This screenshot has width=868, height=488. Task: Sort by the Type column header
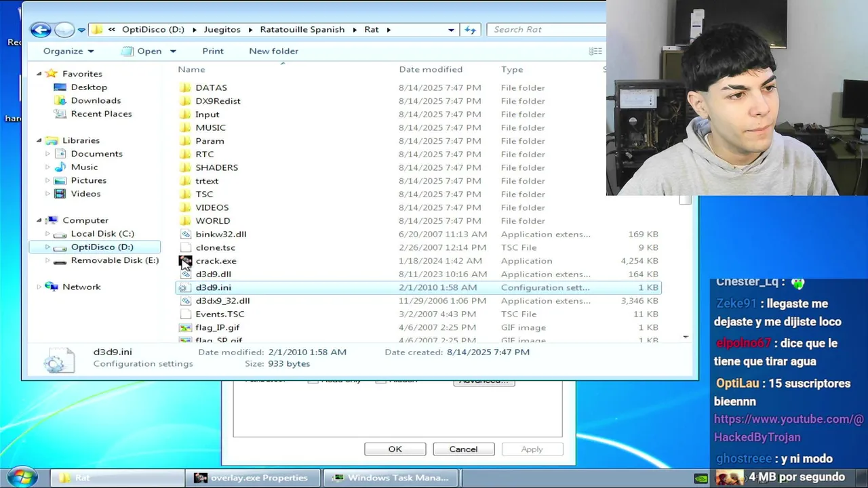pyautogui.click(x=512, y=69)
